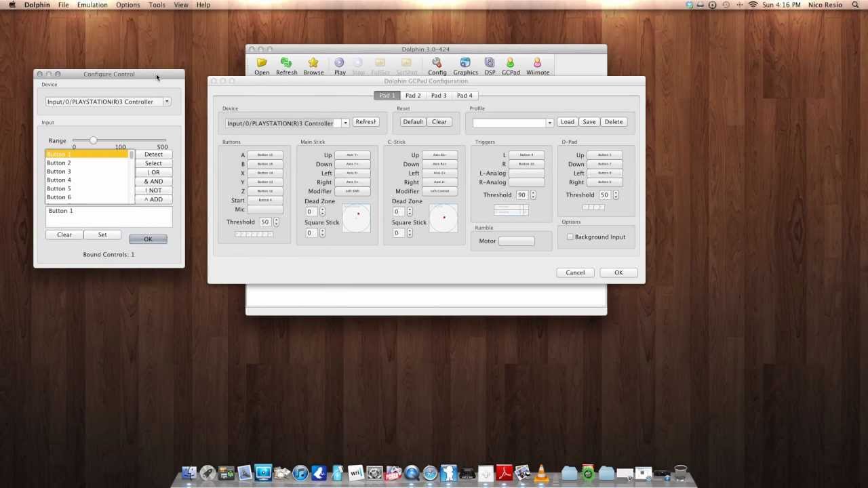Image resolution: width=868 pixels, height=488 pixels.
Task: Open the Apple menu
Action: pyautogui.click(x=12, y=5)
